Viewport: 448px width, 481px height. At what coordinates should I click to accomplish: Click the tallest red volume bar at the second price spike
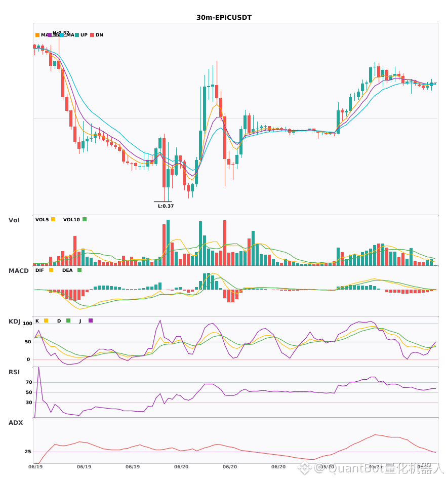[225, 243]
